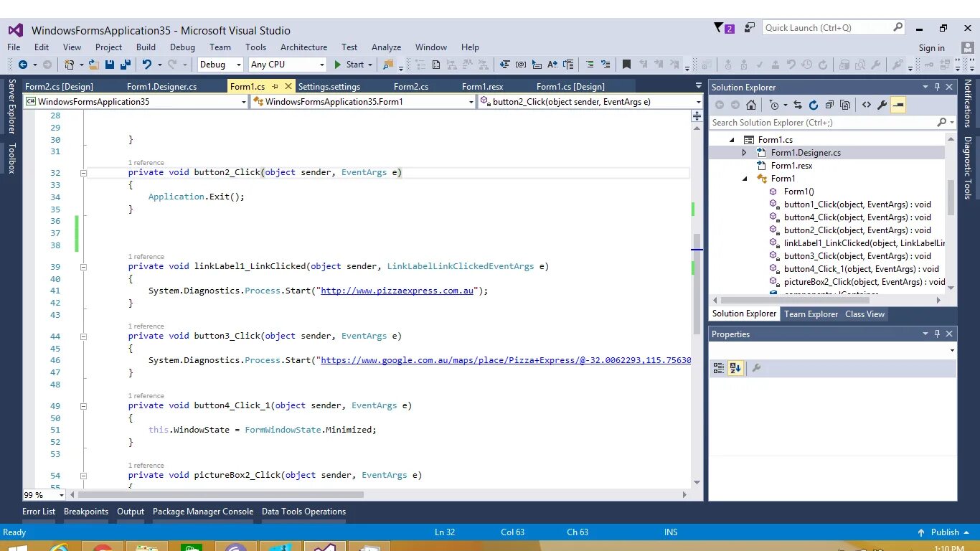This screenshot has height=551, width=980.
Task: Select Form1.resx in Solution Explorer
Action: point(791,166)
